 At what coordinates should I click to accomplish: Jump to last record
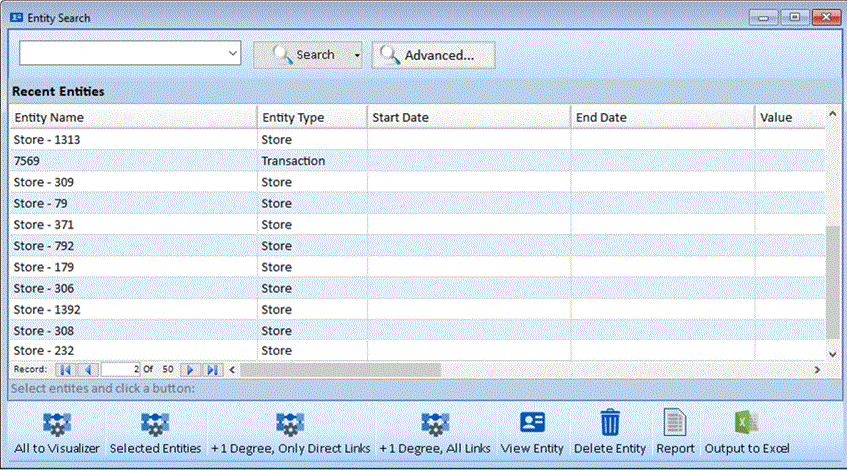(212, 370)
